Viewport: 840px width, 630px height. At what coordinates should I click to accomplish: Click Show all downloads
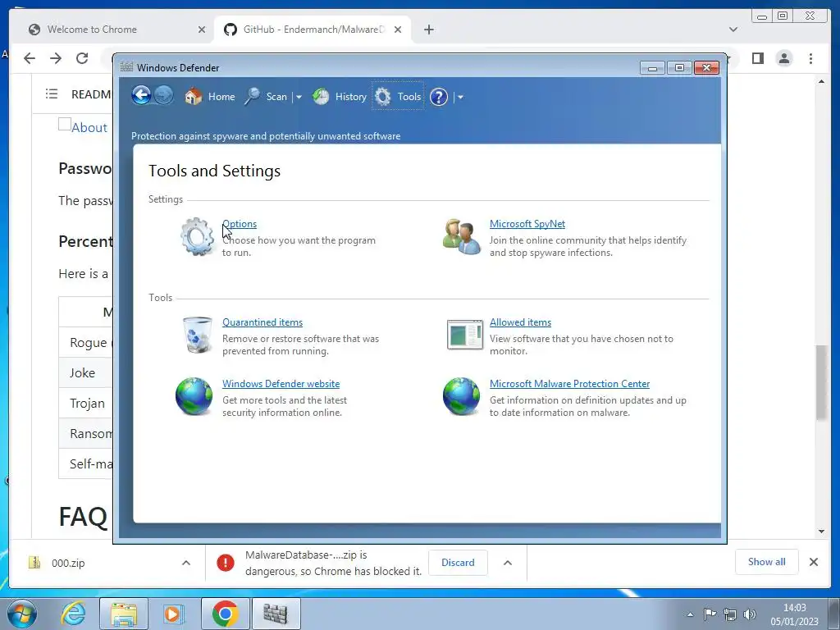767,561
